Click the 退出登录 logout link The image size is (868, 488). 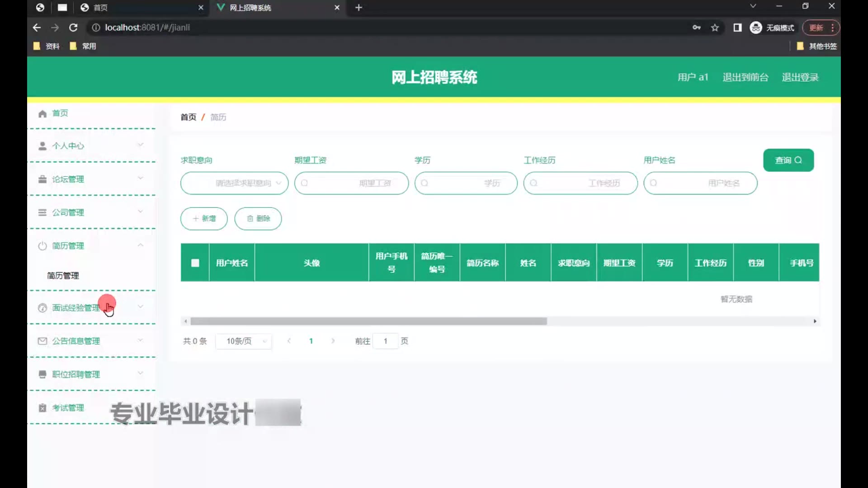pyautogui.click(x=800, y=77)
